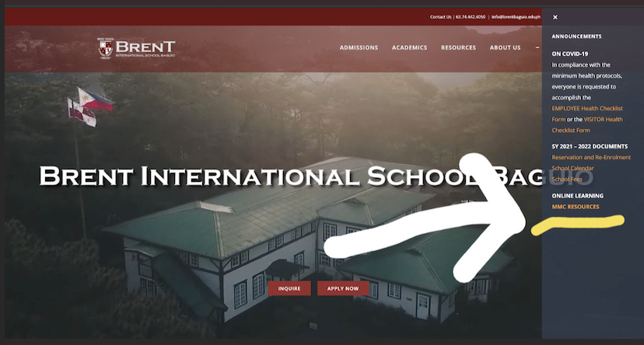Open the VISITOR Health Checklist Form link
Image resolution: width=644 pixels, height=345 pixels.
[587, 124]
